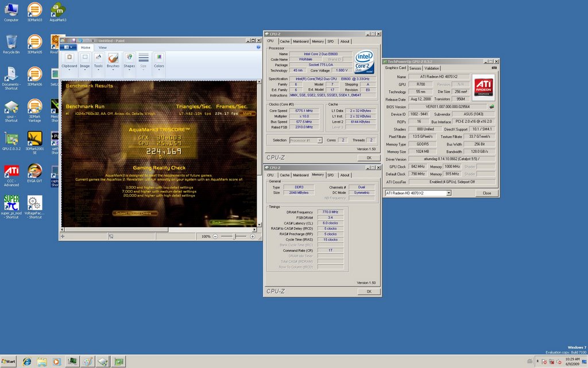Switch to the Sensors tab in GPU-Z
This screenshot has height=368, width=588.
415,68
